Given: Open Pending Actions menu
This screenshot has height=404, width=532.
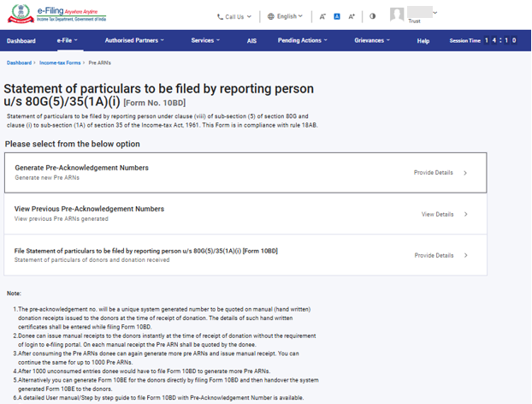Looking at the screenshot, I should pyautogui.click(x=303, y=40).
